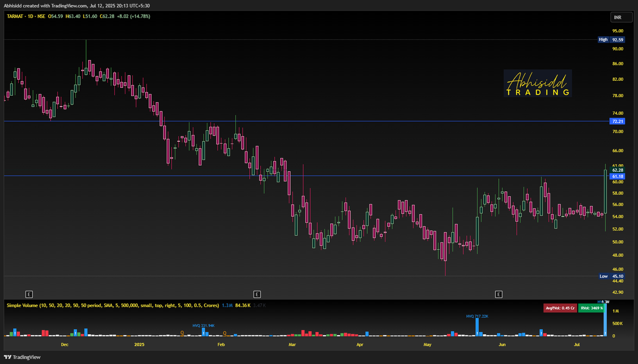Click the Jul label on time axis
This screenshot has height=364, width=638.
(x=577, y=345)
